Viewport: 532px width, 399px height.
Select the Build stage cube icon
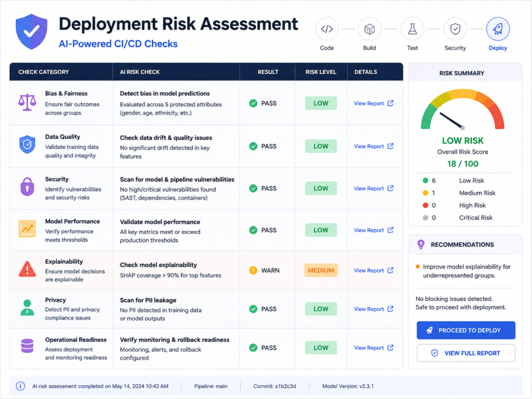click(369, 29)
